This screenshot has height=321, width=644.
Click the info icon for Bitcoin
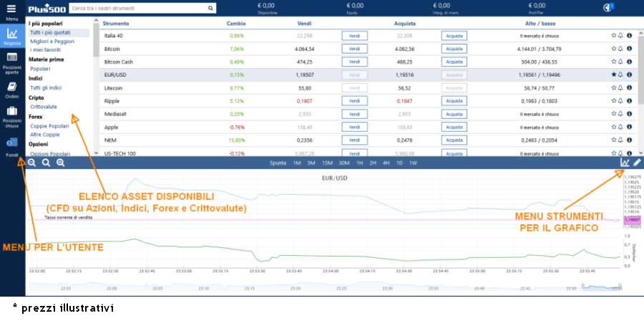pyautogui.click(x=630, y=49)
